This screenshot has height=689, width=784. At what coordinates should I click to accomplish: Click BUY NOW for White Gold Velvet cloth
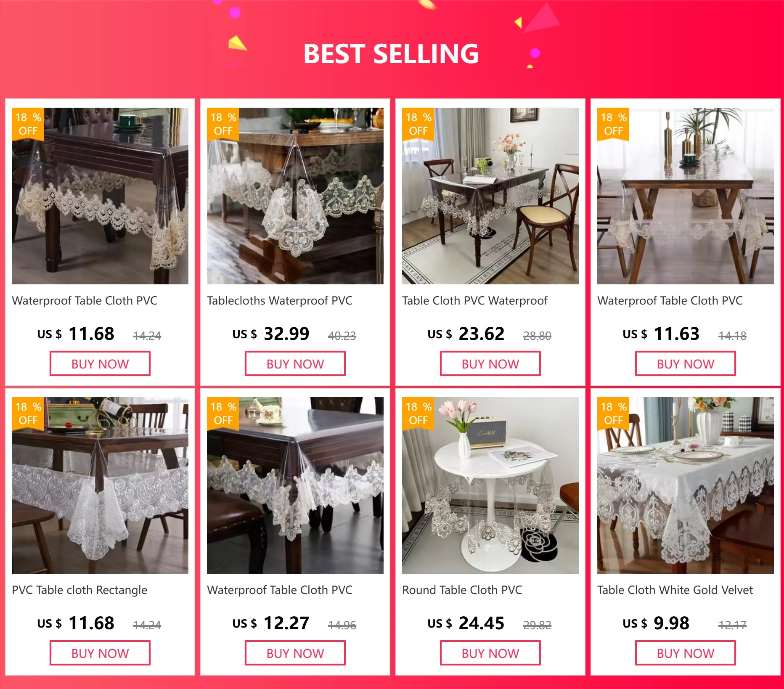pos(685,653)
